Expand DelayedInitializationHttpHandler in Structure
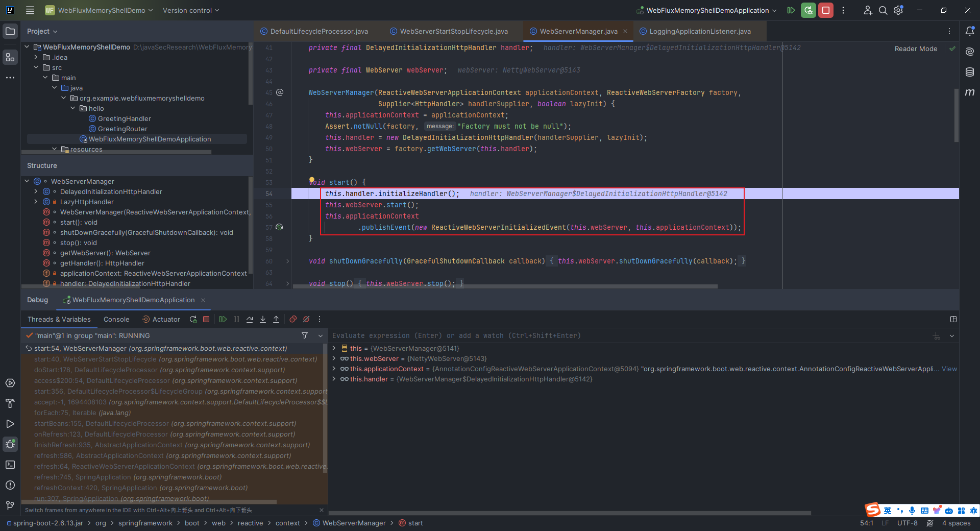Viewport: 980px width, 531px height. 36,191
